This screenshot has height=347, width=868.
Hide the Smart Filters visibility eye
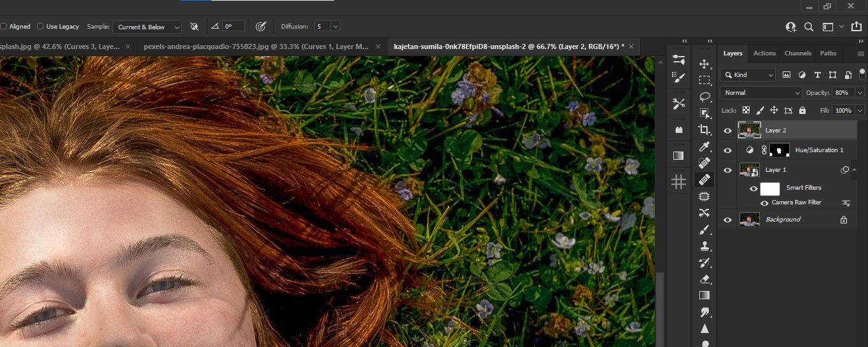click(x=753, y=188)
